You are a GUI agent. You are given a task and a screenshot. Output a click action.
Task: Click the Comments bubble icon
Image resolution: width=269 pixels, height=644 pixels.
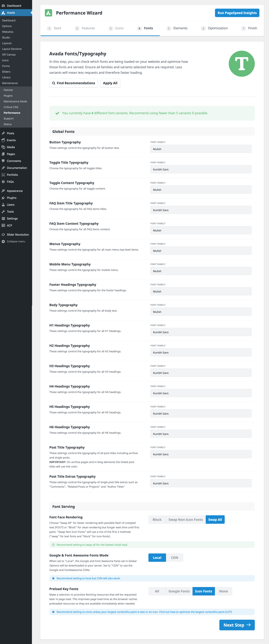(3, 161)
